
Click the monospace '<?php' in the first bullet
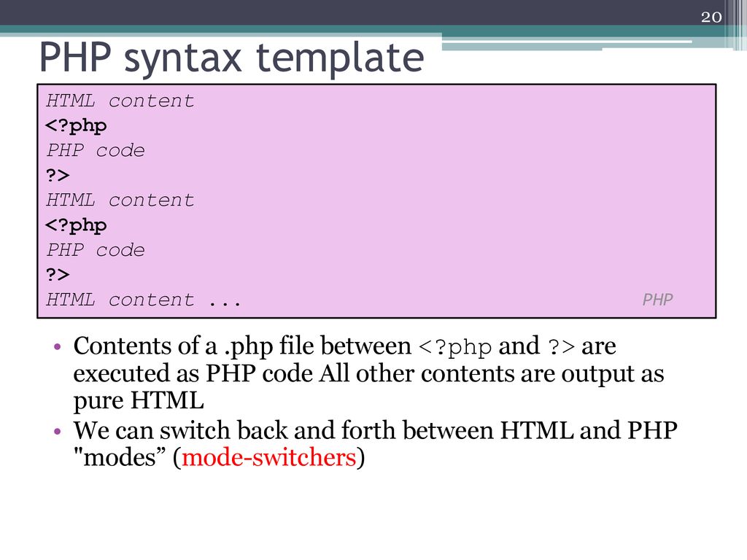click(454, 347)
